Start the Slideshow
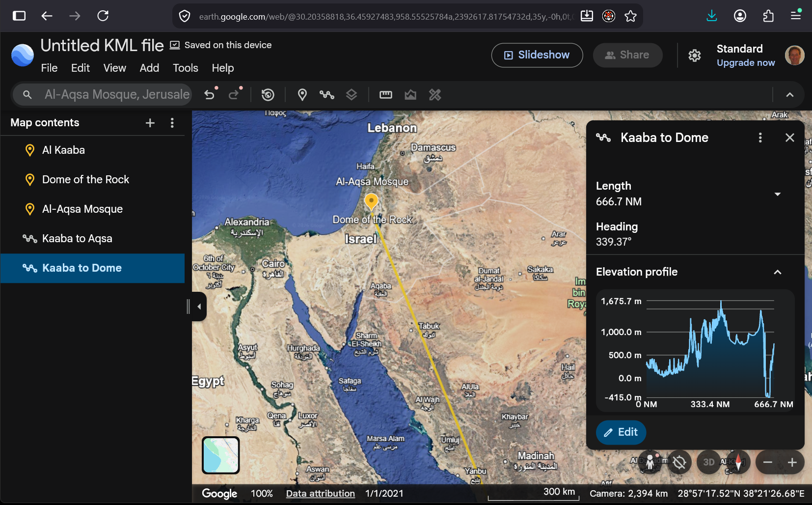The width and height of the screenshot is (812, 505). point(537,55)
